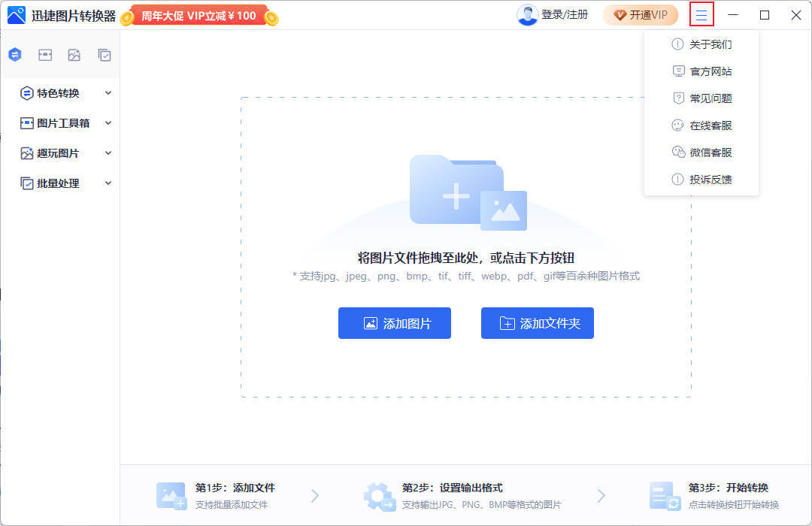The image size is (812, 526).
Task: Select the 图片工具箱 toolbar icon at top
Action: click(45, 55)
